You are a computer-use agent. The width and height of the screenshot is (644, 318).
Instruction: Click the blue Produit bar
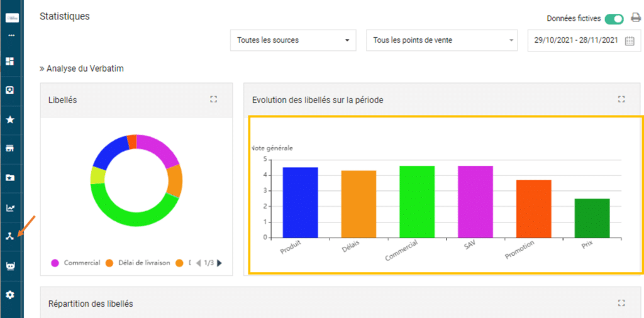point(300,202)
